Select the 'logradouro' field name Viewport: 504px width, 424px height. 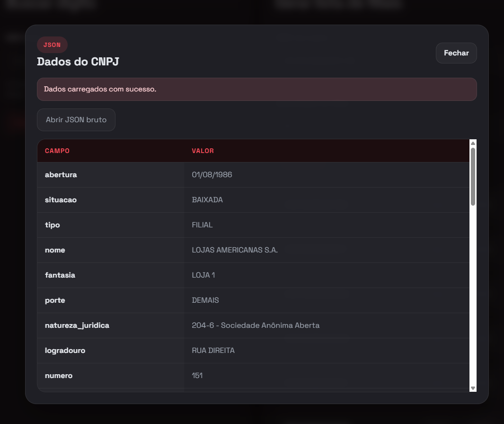[65, 350]
